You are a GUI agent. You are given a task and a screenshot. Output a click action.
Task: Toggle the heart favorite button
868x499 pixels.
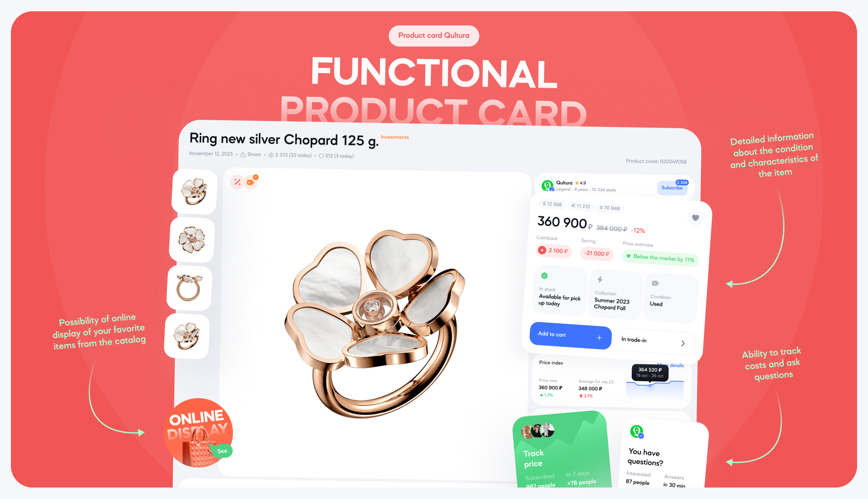click(x=695, y=218)
